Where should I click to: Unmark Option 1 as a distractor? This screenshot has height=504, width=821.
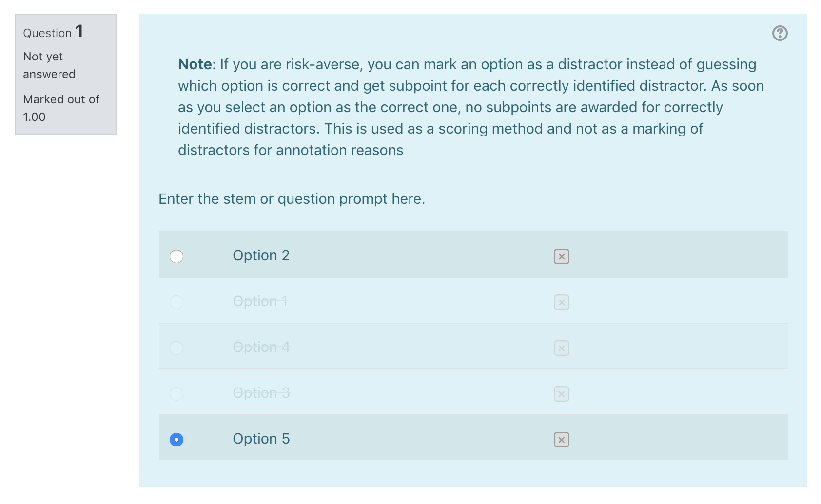click(561, 302)
